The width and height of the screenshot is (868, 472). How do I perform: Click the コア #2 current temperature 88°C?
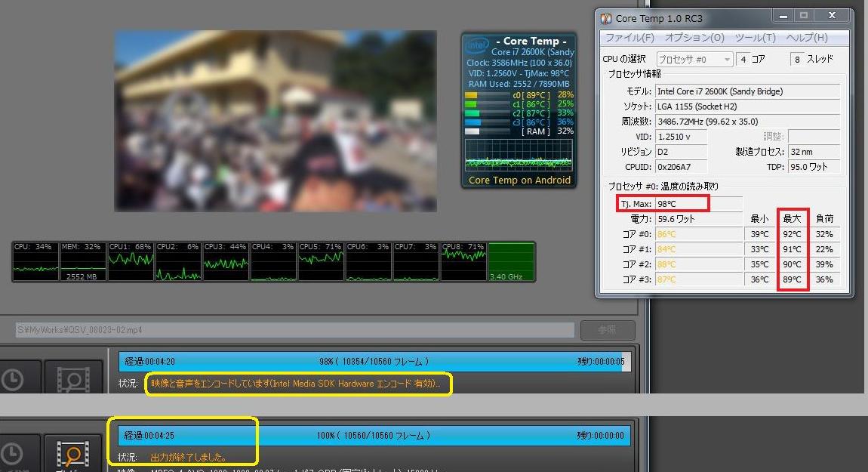click(698, 264)
